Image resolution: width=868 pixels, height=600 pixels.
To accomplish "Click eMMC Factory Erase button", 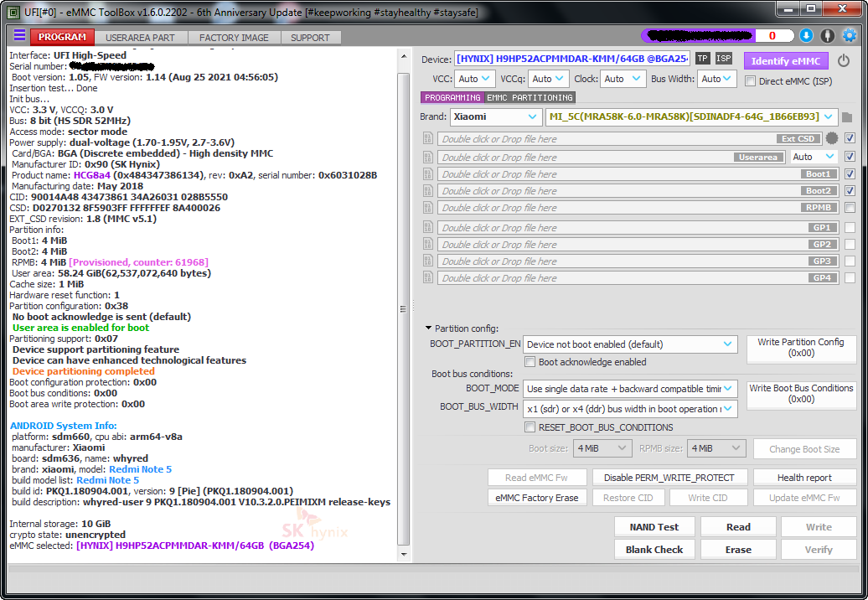I will pyautogui.click(x=536, y=498).
